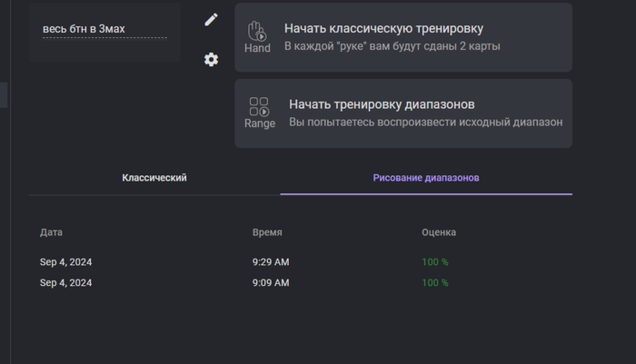The height and width of the screenshot is (364, 636).
Task: Click the pencil edit name icon
Action: (211, 19)
